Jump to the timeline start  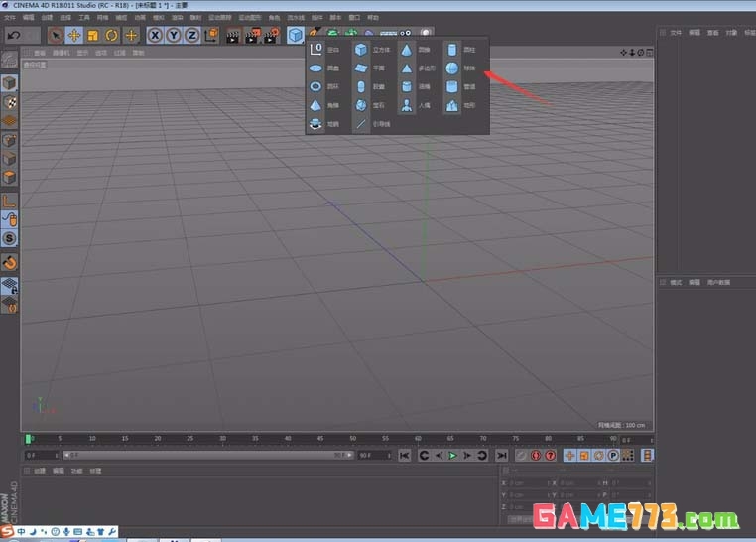pyautogui.click(x=405, y=455)
